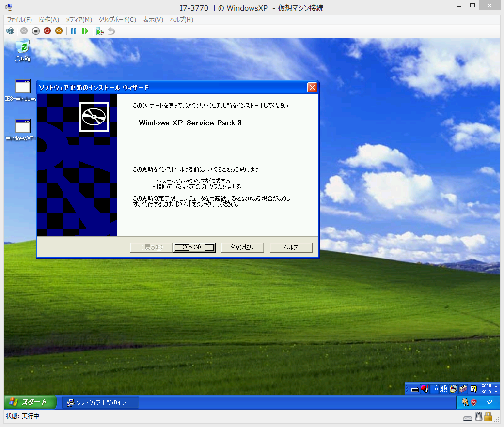Click the 3:52 clock in the XP tray
The width and height of the screenshot is (504, 427).
pyautogui.click(x=487, y=402)
